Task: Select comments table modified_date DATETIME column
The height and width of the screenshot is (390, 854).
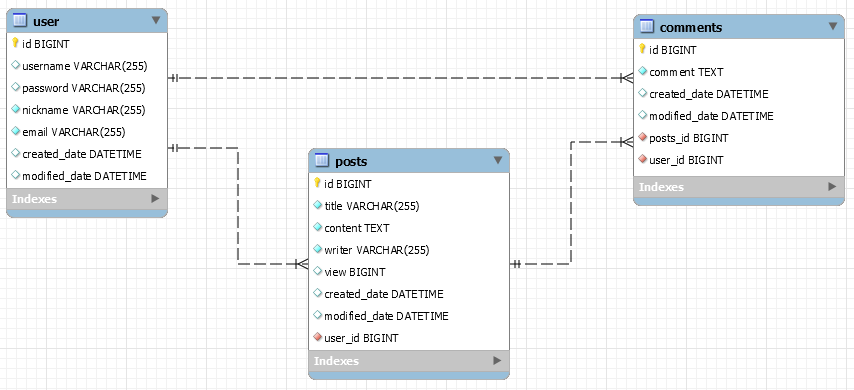Action: point(711,116)
